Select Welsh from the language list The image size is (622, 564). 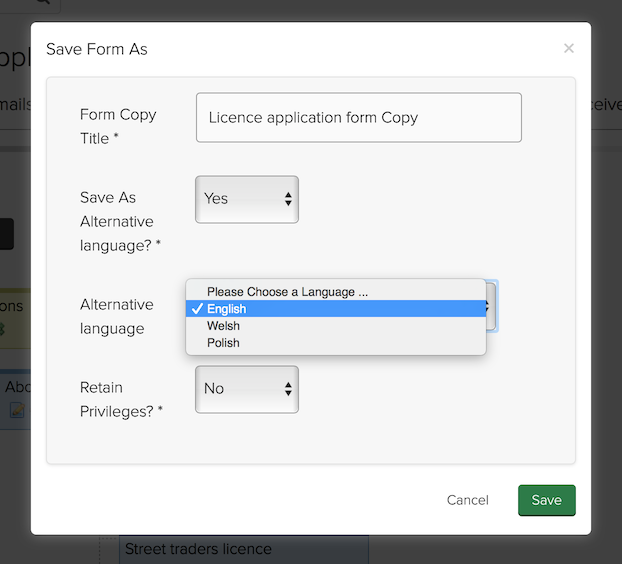click(x=224, y=326)
